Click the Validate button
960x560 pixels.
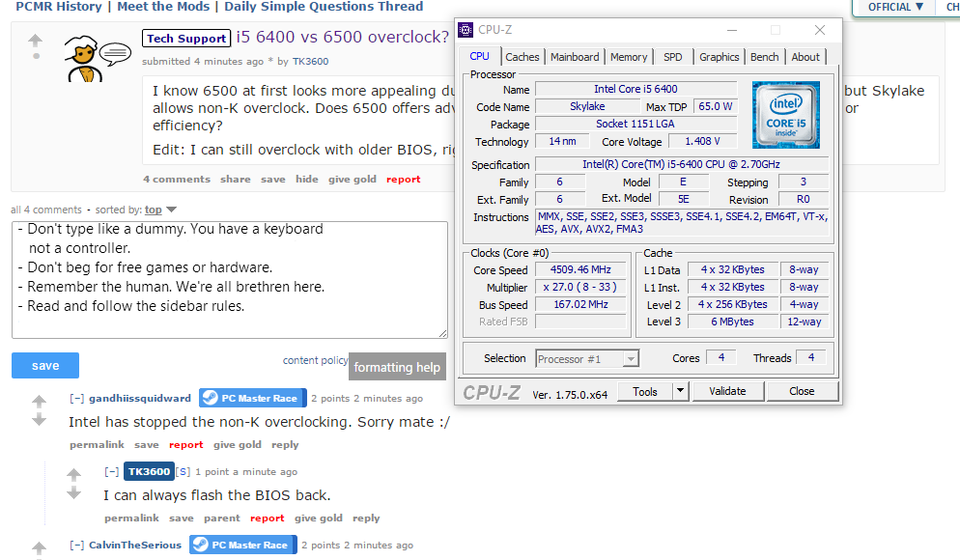click(x=727, y=391)
